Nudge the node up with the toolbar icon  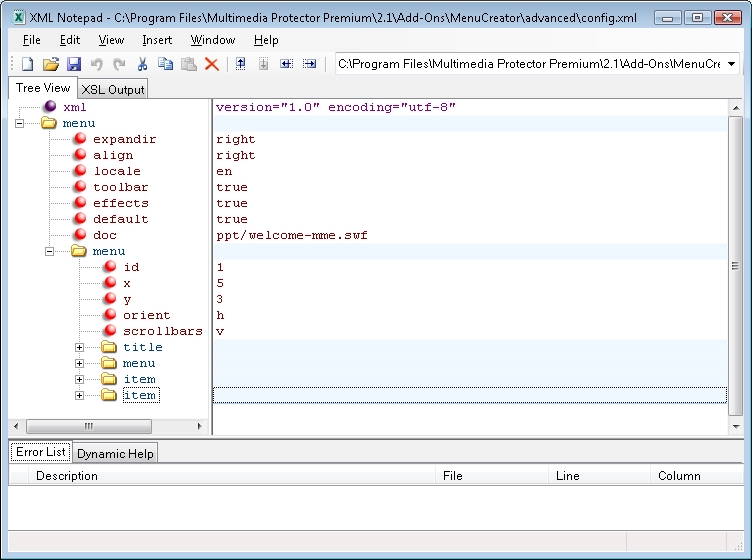240,64
